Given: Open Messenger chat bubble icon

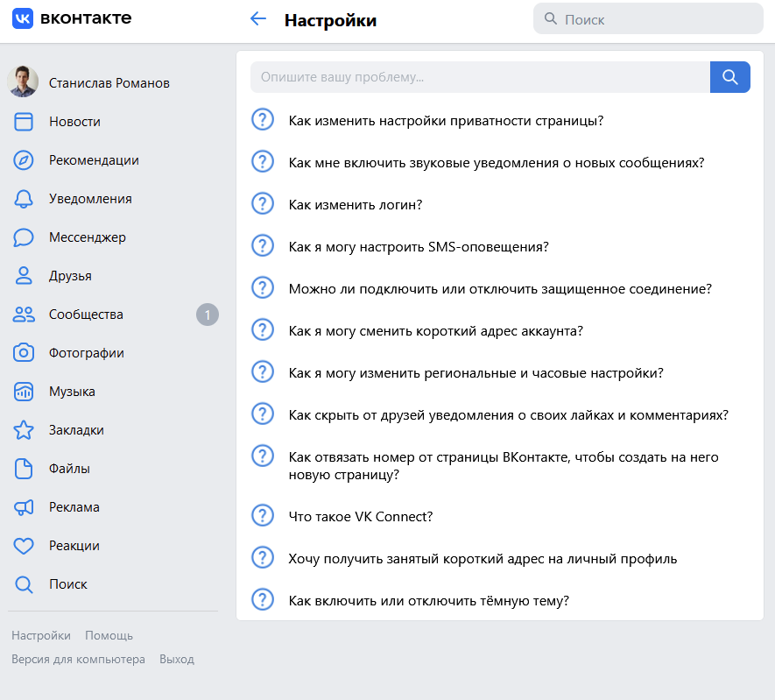Looking at the screenshot, I should coord(24,237).
